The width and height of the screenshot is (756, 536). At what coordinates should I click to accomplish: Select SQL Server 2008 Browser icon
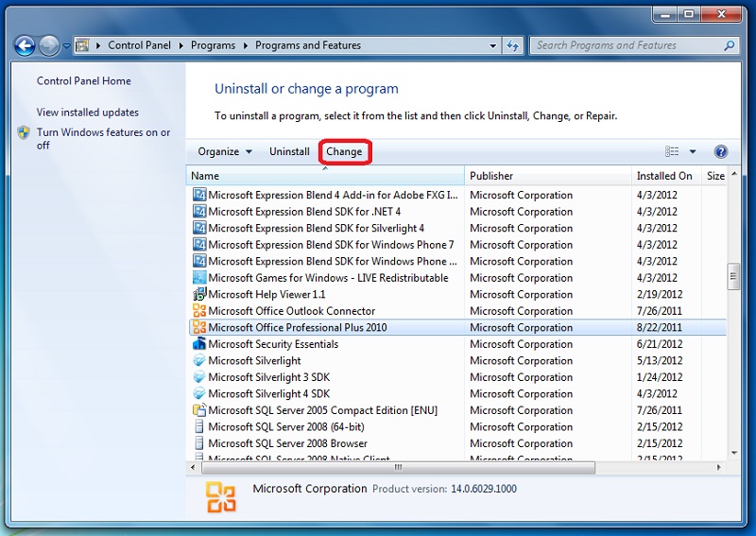(x=199, y=443)
